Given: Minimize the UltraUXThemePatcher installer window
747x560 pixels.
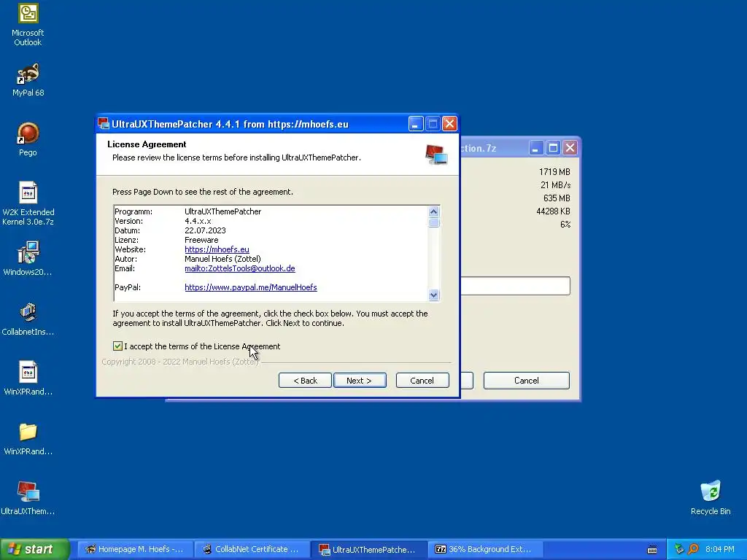Looking at the screenshot, I should pyautogui.click(x=415, y=124).
